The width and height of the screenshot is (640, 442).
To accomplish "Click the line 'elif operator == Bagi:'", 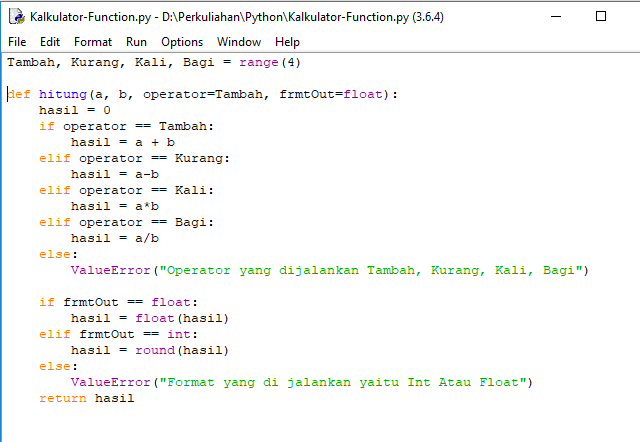I will click(127, 222).
